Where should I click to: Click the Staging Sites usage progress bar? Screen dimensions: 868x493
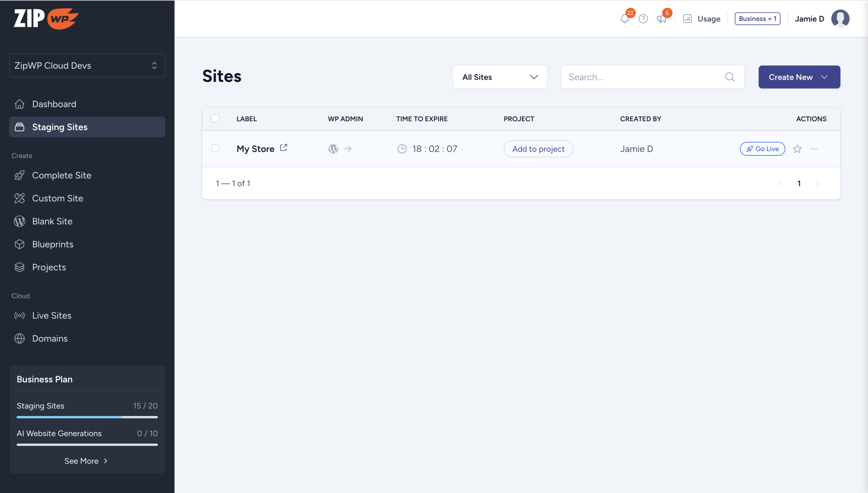click(87, 417)
